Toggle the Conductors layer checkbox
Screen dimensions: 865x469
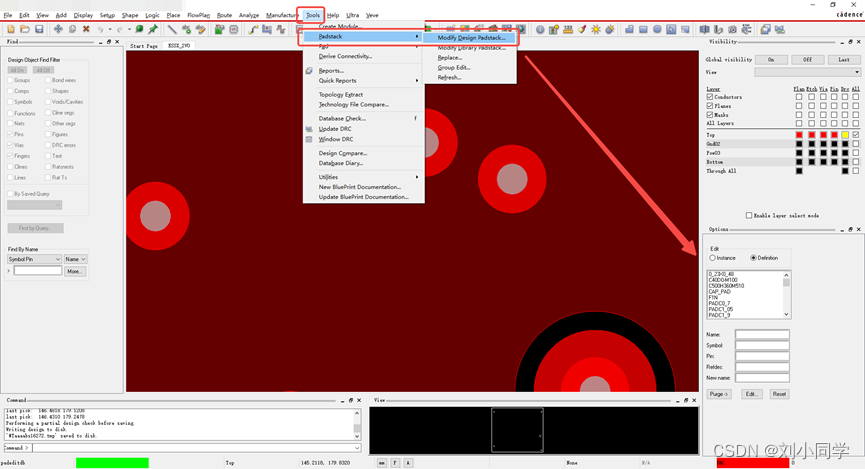(x=710, y=97)
